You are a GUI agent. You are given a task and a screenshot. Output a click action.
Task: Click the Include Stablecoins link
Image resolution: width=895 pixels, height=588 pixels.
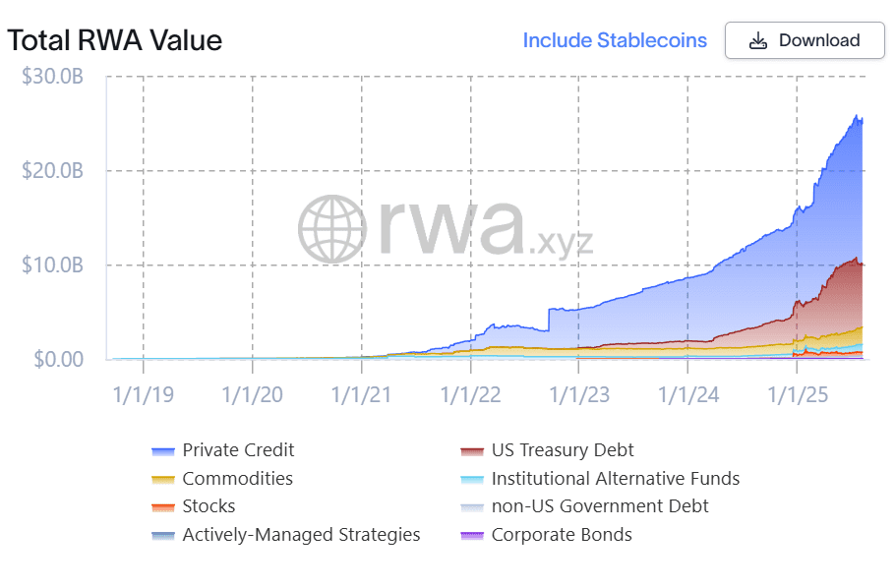615,40
